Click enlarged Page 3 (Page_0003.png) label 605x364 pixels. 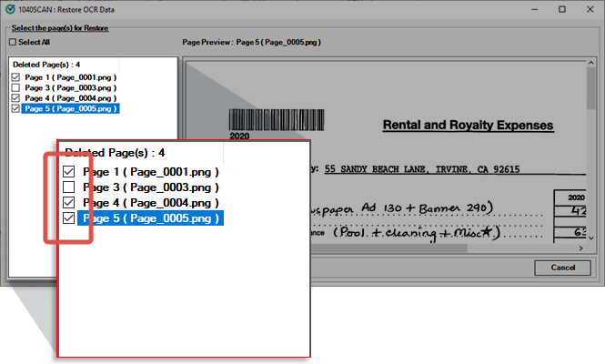150,187
